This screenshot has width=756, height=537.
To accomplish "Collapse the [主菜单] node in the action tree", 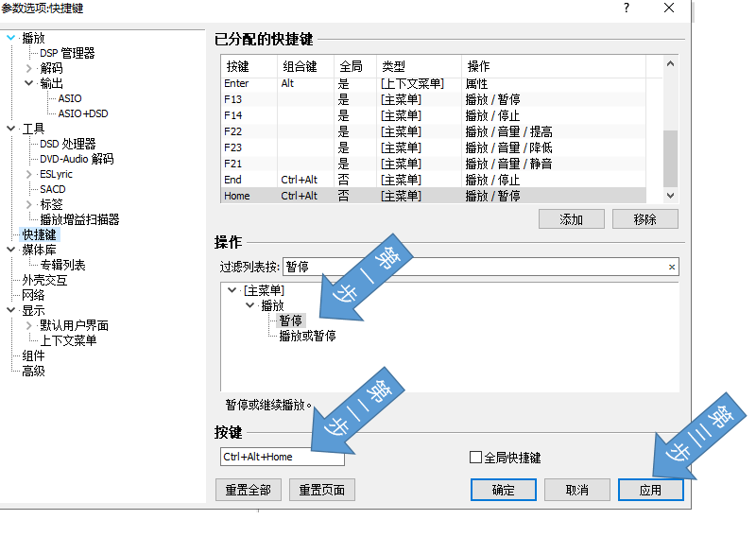I will (232, 290).
